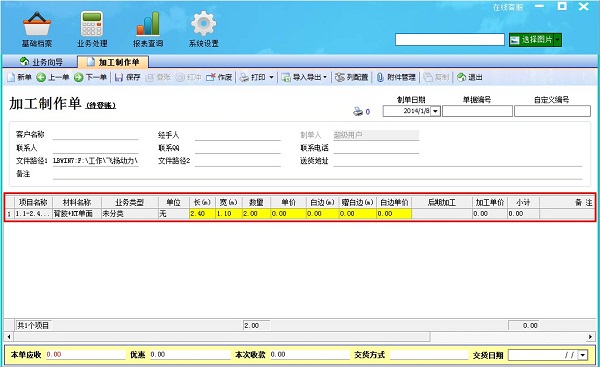Screen dimensions: 600x367
Task: Click the 打印 printer button
Action: (x=253, y=77)
